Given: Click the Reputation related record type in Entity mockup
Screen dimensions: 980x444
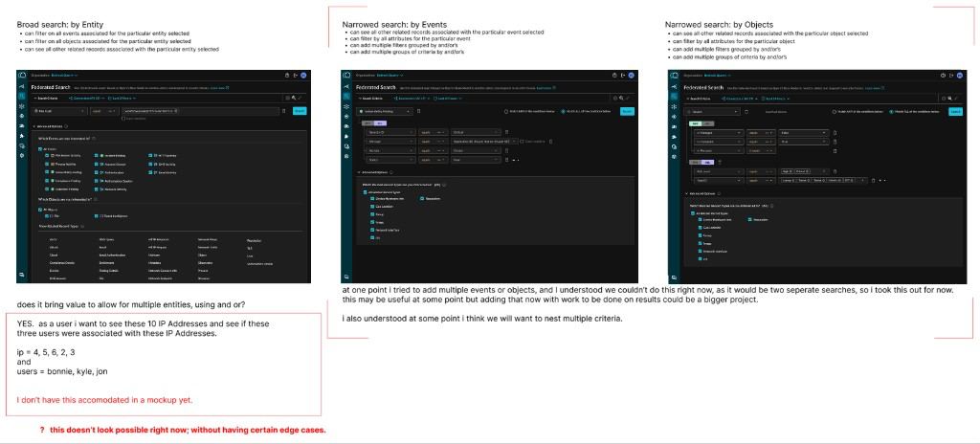Looking at the screenshot, I should coord(254,241).
